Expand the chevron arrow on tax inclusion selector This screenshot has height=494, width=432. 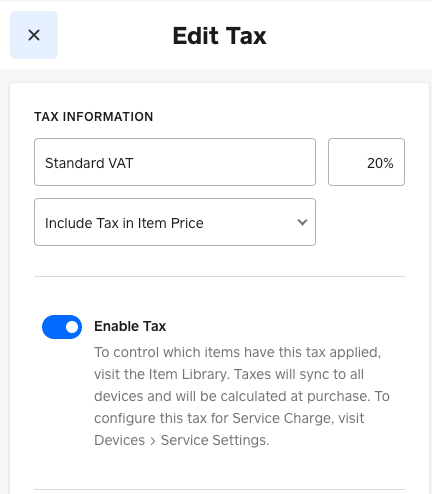tap(302, 222)
